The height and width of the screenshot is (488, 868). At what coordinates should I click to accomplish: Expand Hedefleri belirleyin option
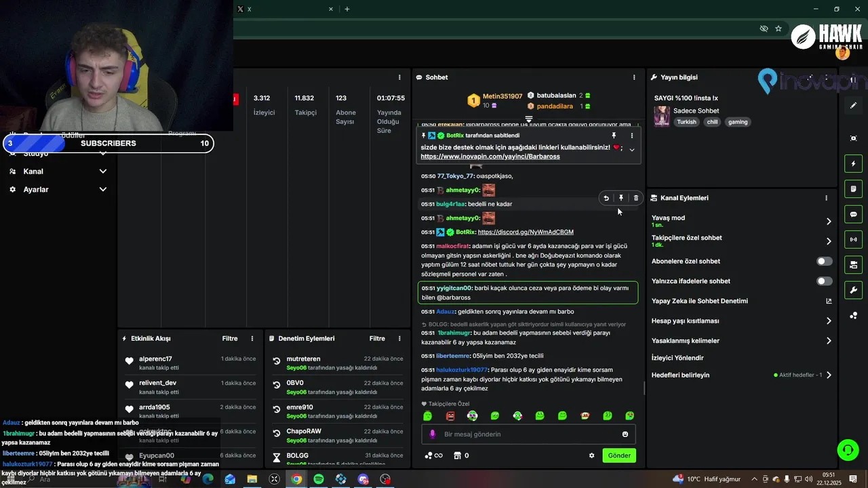[829, 375]
